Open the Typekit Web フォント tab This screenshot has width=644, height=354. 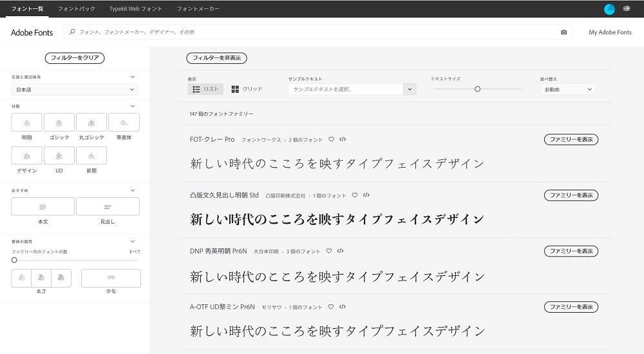135,8
